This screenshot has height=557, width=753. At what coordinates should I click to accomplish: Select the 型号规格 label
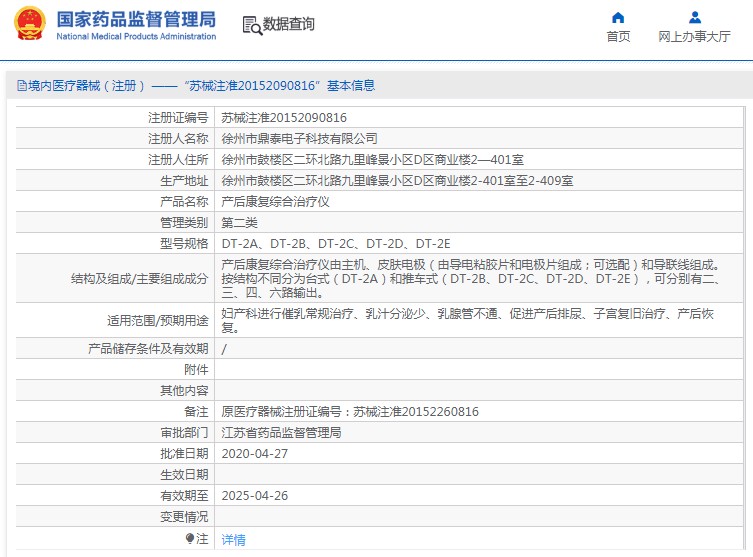[x=184, y=244]
